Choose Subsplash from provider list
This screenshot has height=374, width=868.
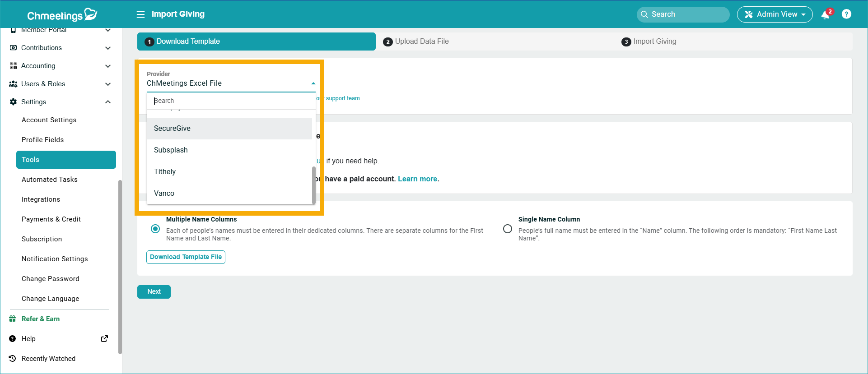pos(229,150)
